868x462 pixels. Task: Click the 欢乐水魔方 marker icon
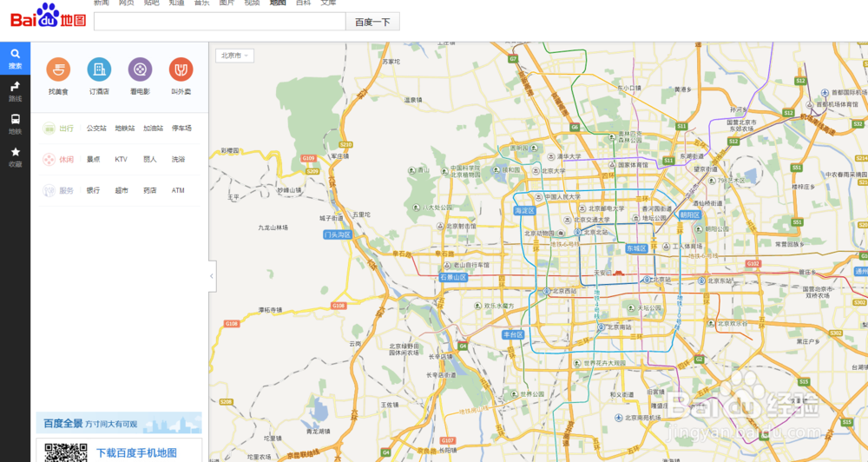click(x=477, y=306)
